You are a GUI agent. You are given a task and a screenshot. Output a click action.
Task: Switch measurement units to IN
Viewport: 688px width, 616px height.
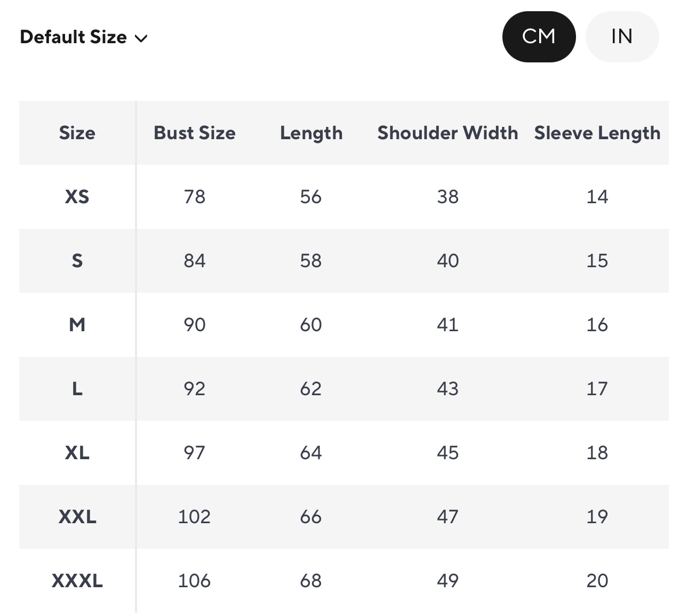click(x=622, y=37)
